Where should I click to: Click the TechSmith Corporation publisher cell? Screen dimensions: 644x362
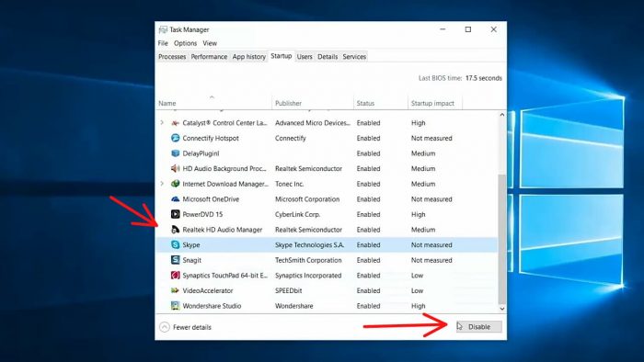(x=308, y=260)
